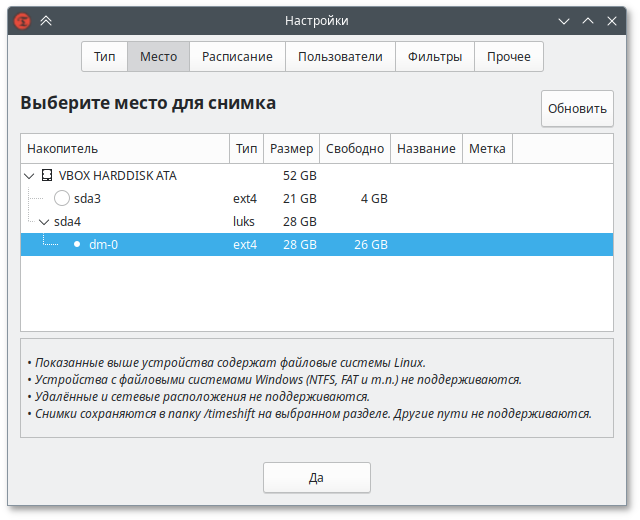Maximize the Настройки window
Screen dimensions: 640x520
[x=588, y=21]
